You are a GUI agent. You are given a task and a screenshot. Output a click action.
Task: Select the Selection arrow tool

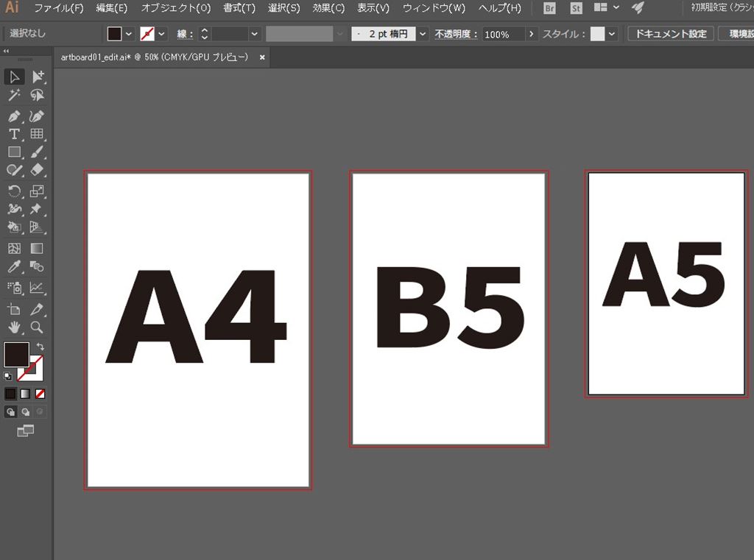pos(14,77)
